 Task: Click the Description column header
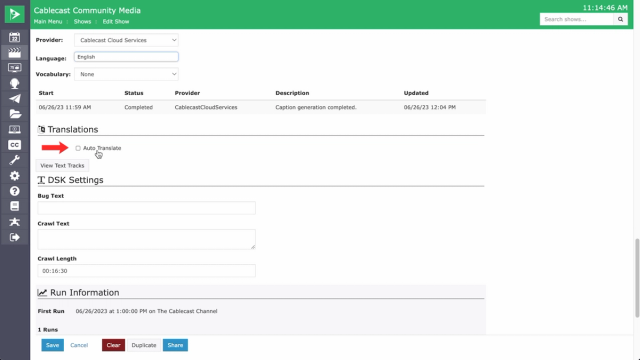[x=292, y=93]
